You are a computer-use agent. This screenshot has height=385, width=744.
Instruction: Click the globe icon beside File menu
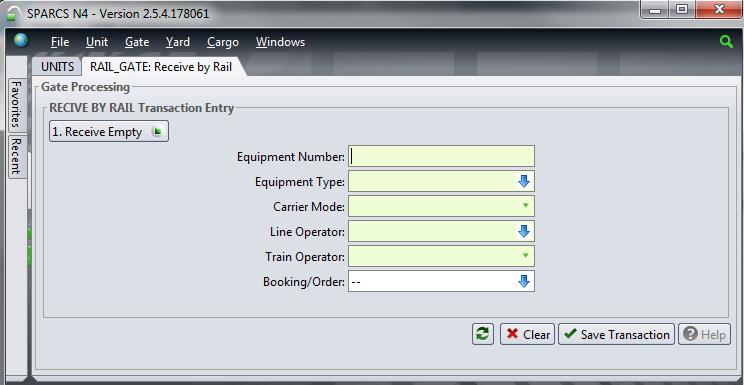(x=20, y=41)
